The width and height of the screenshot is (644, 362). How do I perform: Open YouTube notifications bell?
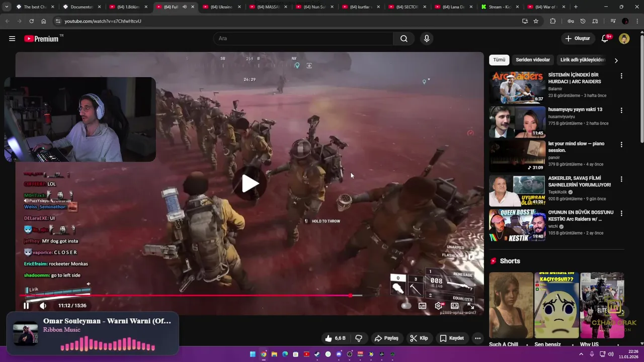tap(605, 39)
